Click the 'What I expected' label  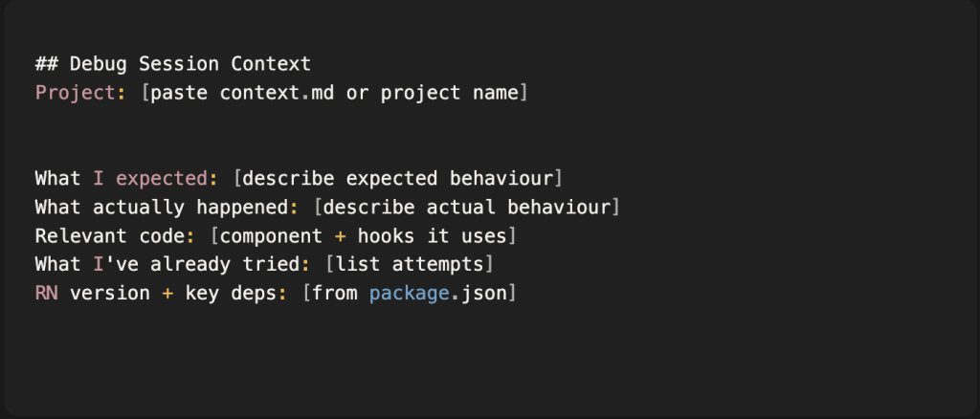[x=121, y=179]
